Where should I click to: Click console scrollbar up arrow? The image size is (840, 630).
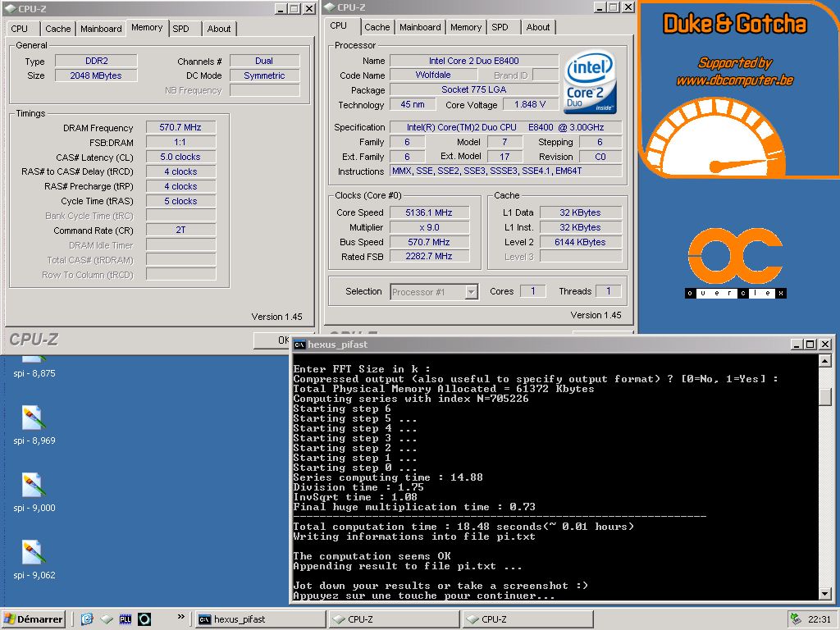pos(825,361)
